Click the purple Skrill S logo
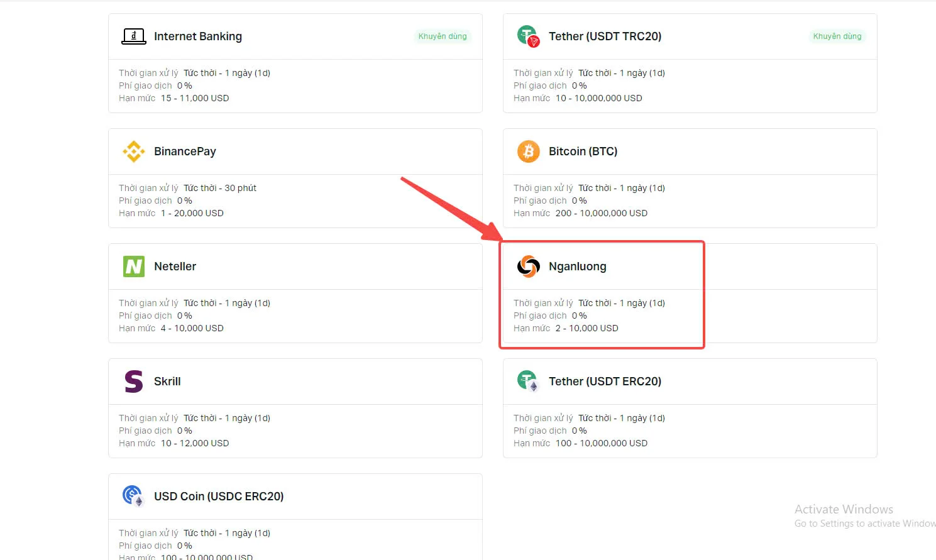The image size is (936, 560). [x=134, y=382]
